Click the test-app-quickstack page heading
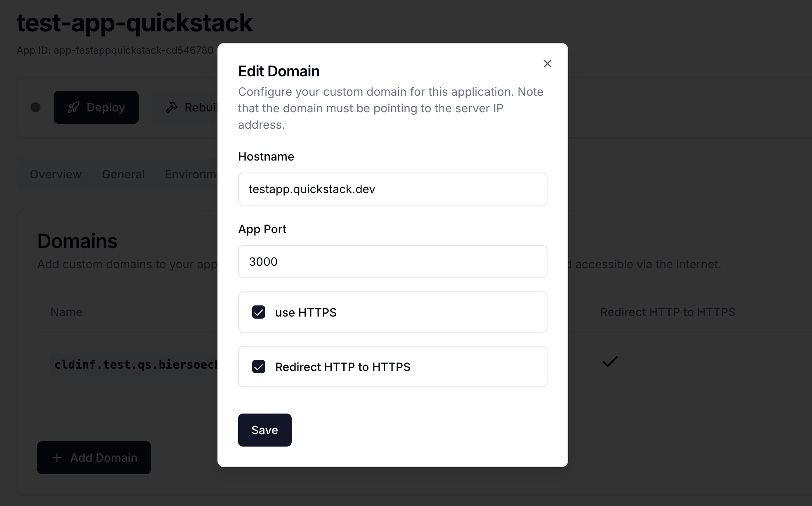812x506 pixels. (x=135, y=23)
